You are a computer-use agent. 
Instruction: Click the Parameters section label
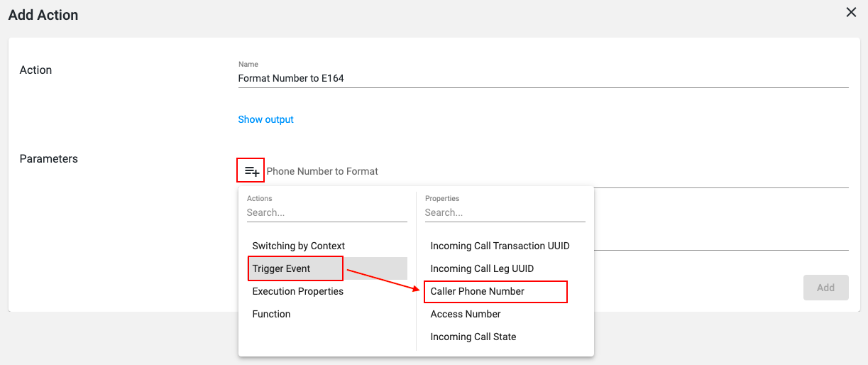pyautogui.click(x=49, y=158)
